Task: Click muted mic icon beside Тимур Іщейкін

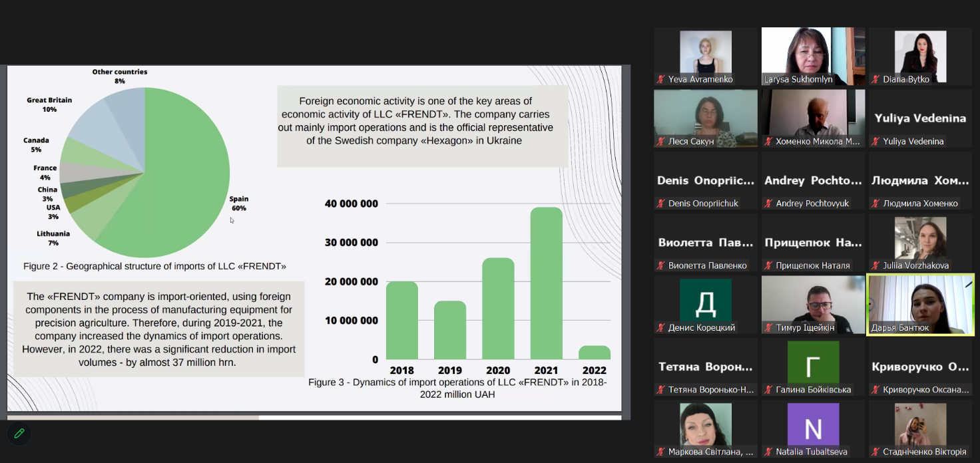Action: click(769, 327)
